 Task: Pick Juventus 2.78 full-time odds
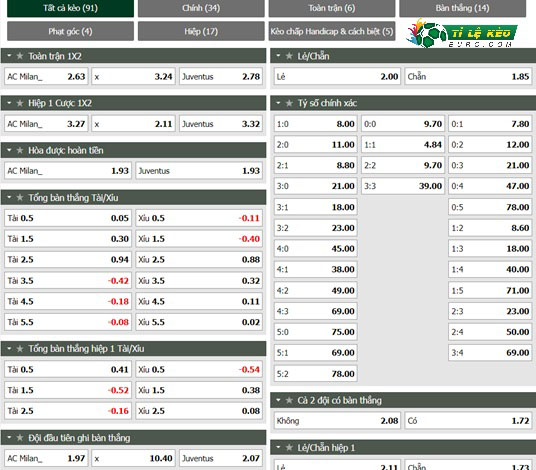point(221,77)
